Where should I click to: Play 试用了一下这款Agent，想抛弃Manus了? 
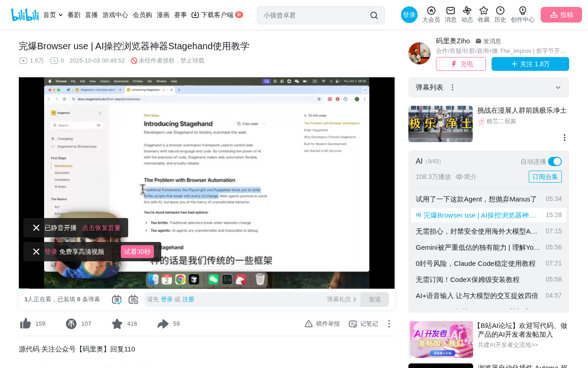pyautogui.click(x=489, y=199)
